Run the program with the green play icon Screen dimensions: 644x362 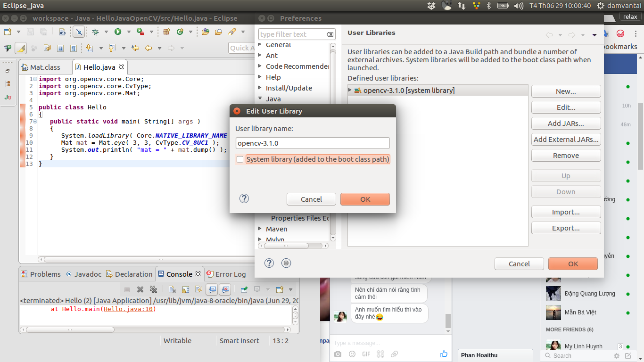click(x=118, y=32)
